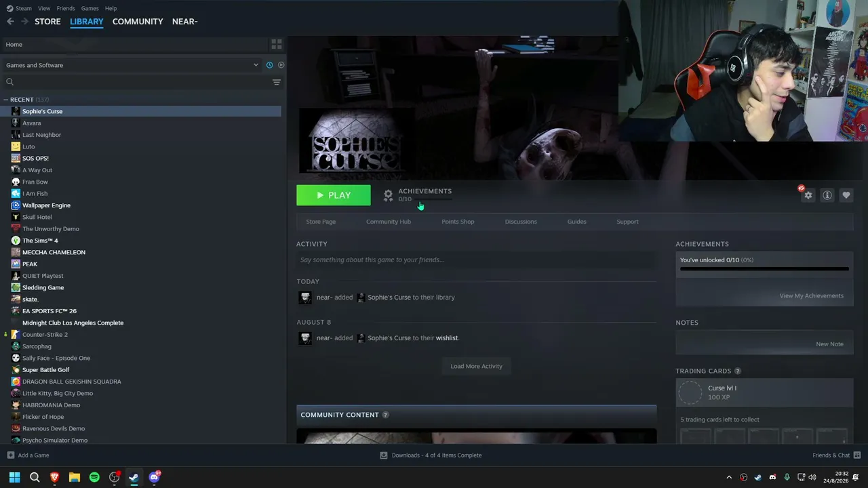868x488 pixels.
Task: Open Trading Cards help question mark
Action: [738, 371]
